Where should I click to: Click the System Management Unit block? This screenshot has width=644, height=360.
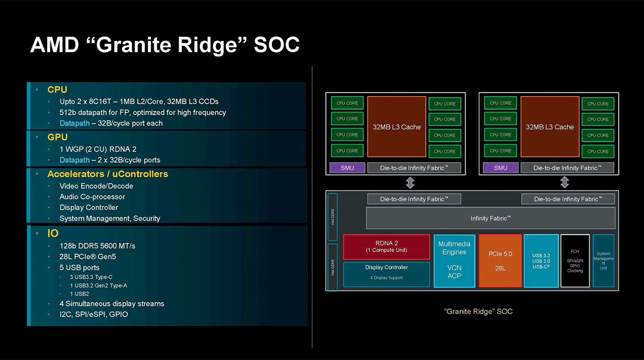pos(603,261)
